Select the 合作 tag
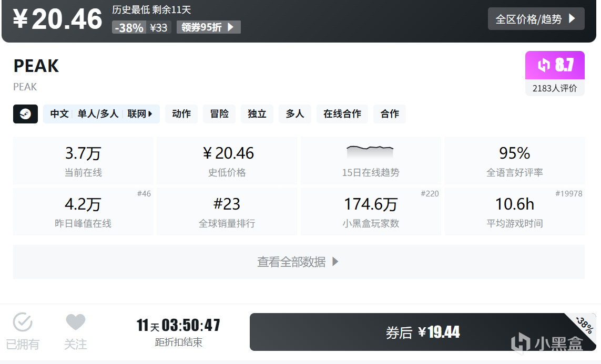Screen dimensions: 601x364 tap(390, 113)
